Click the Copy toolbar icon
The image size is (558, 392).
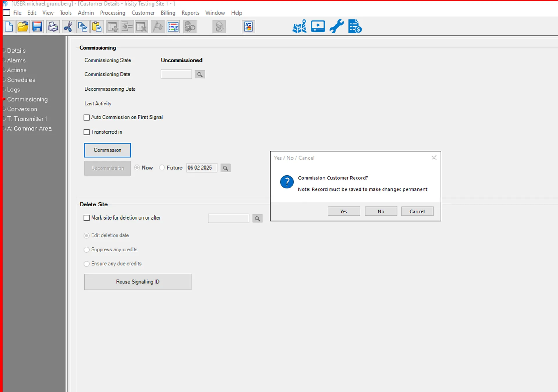click(83, 27)
